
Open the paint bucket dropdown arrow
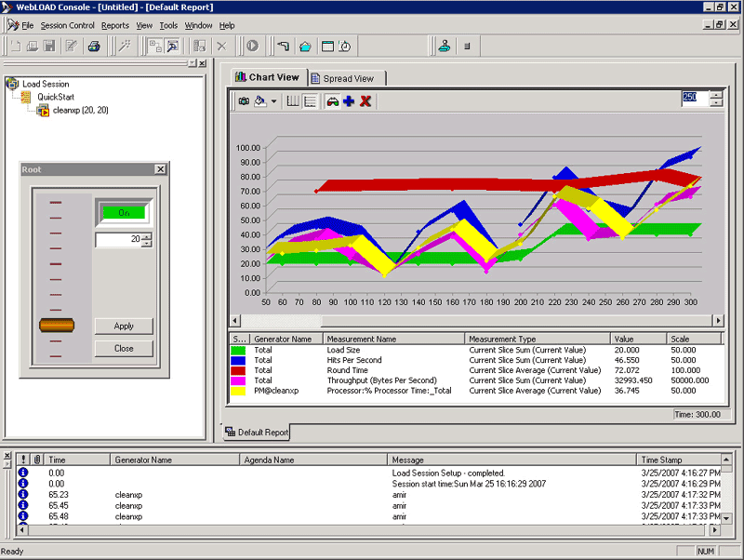[274, 101]
